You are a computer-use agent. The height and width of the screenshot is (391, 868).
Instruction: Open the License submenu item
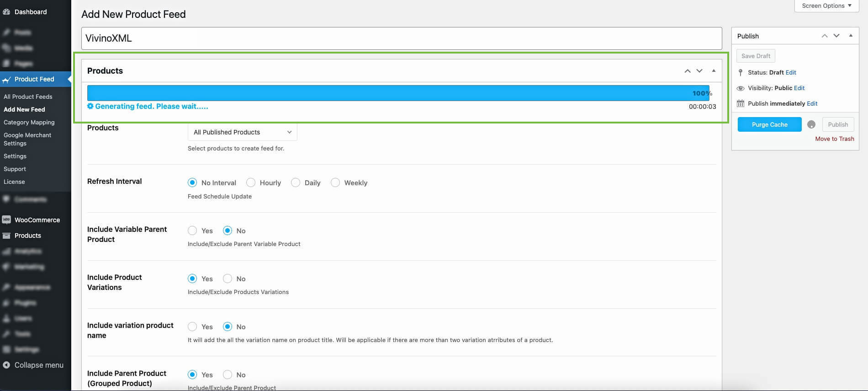(x=14, y=182)
